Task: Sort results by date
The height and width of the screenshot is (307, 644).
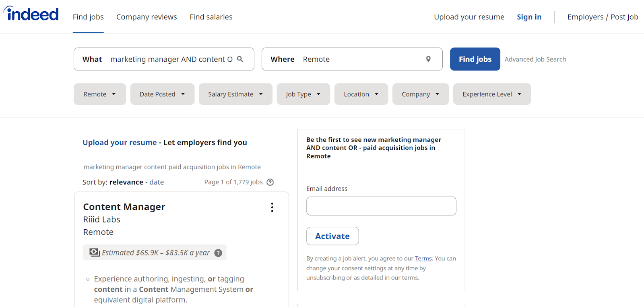Action: (157, 182)
